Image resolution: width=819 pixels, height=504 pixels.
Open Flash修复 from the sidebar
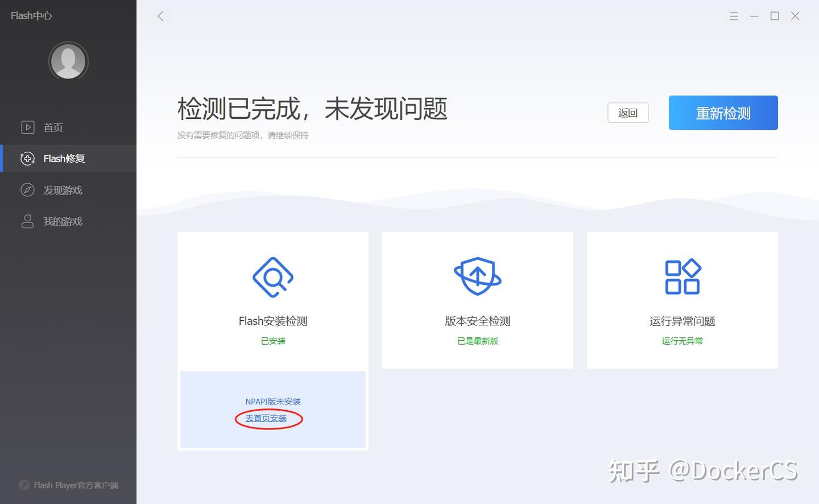pyautogui.click(x=64, y=159)
